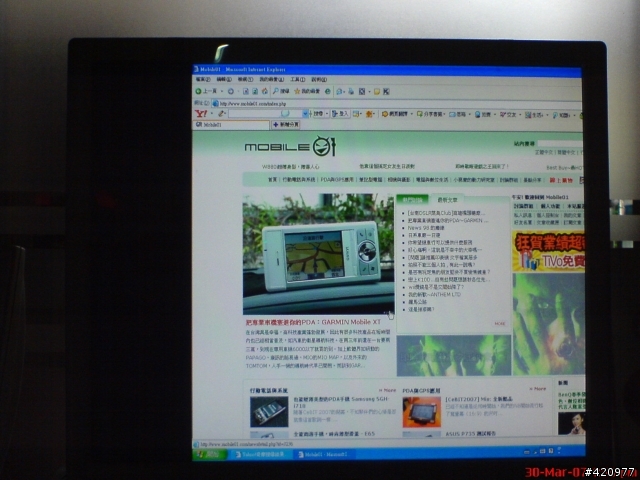
Task: Click the orange 網頁翻譯 Yahoo toolbar button
Action: click(x=395, y=114)
